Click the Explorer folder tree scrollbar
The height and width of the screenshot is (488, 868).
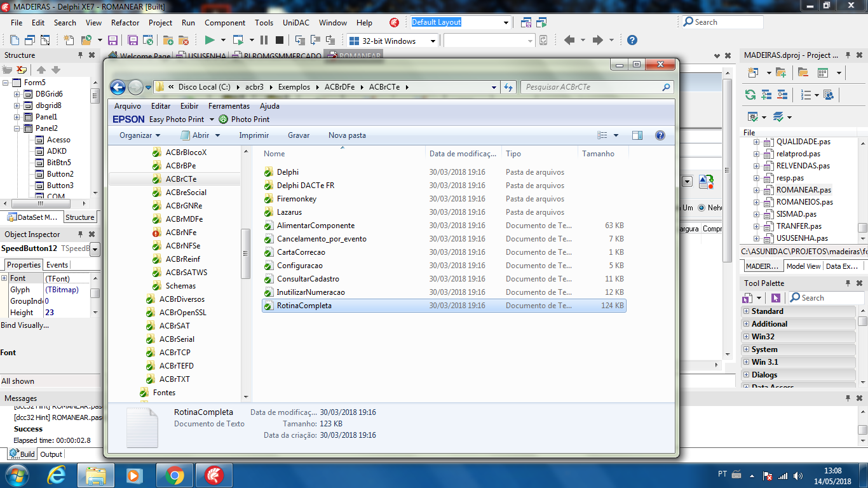click(246, 254)
